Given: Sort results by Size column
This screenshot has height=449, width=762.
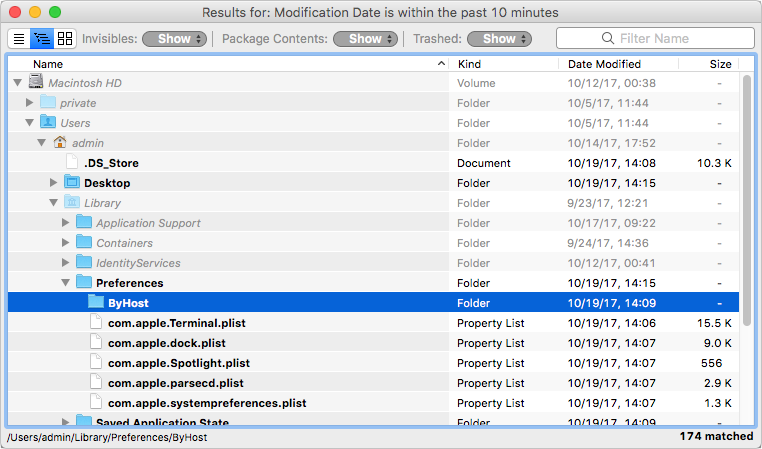Looking at the screenshot, I should [x=719, y=64].
